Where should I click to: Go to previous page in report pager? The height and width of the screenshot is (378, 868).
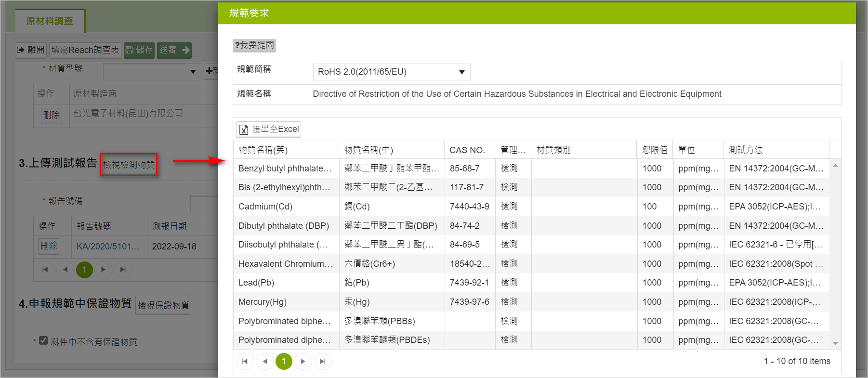click(65, 270)
